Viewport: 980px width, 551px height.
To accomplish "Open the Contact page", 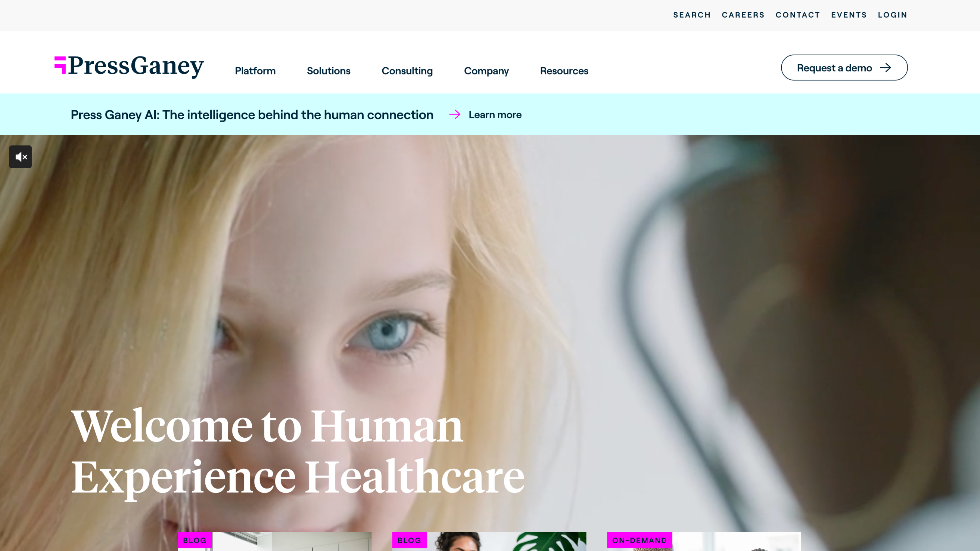I will 798,15.
